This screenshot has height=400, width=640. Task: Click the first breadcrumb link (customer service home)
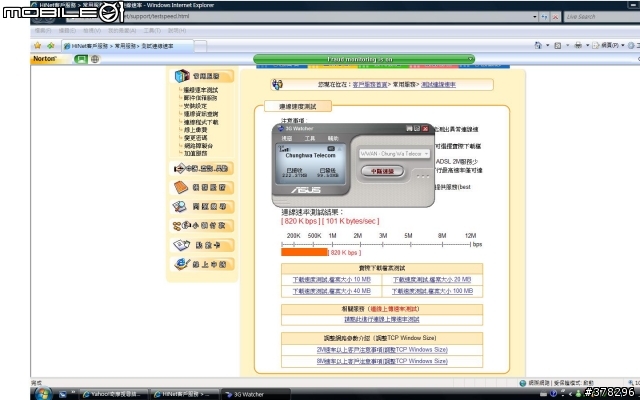(370, 84)
